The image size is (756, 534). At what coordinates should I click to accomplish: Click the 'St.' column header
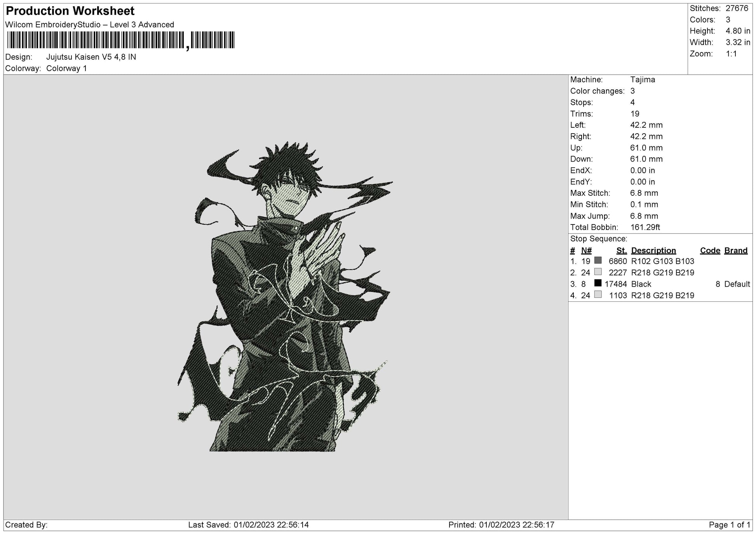point(622,251)
